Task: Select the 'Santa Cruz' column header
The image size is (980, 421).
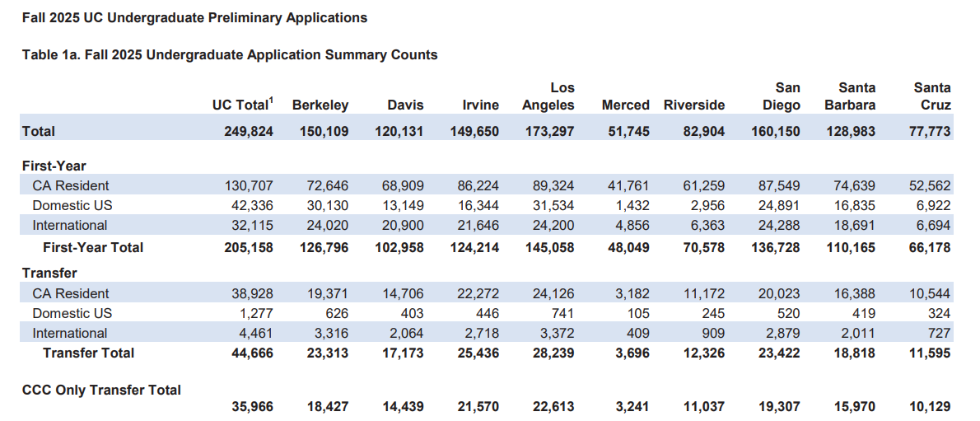Action: coord(932,96)
